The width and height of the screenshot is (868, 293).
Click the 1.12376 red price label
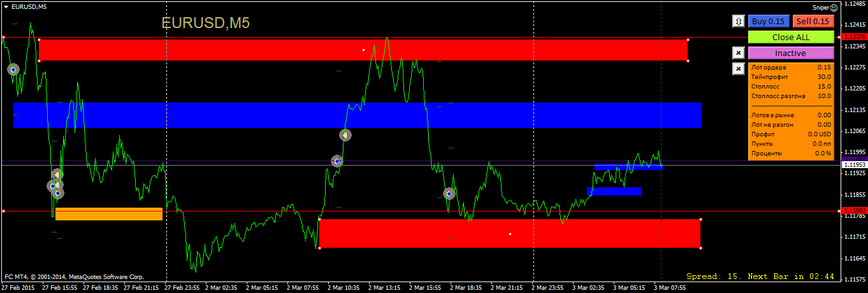(854, 37)
